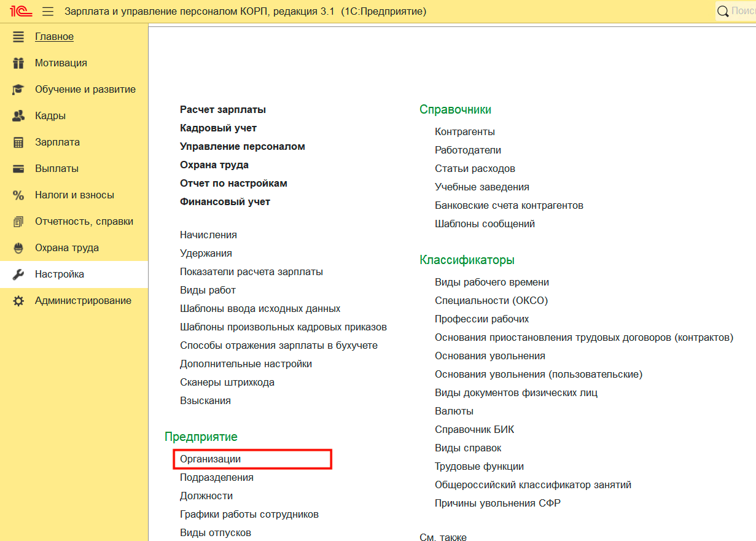The height and width of the screenshot is (541, 756).
Task: Switch to the Выплаты section
Action: point(57,169)
